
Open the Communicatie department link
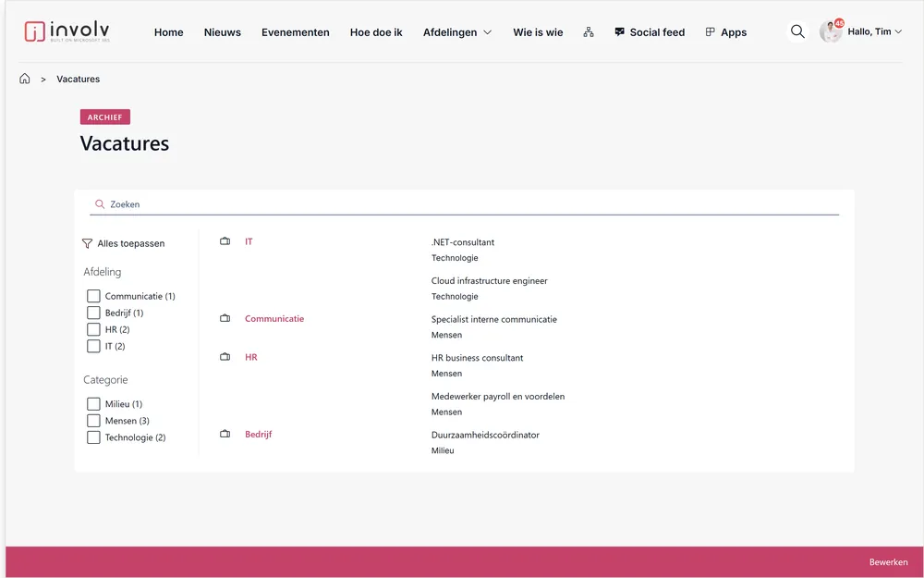[274, 318]
